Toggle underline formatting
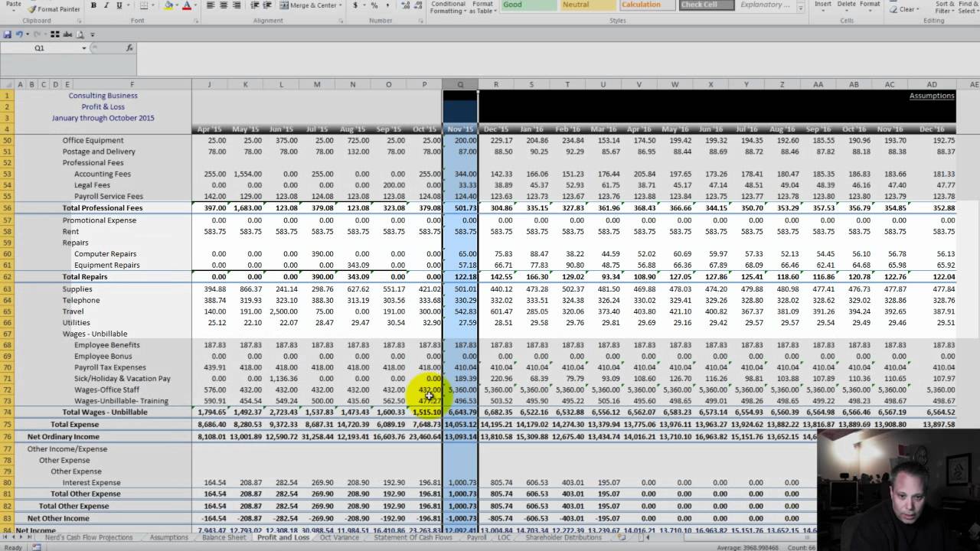The height and width of the screenshot is (551, 980). (119, 5)
